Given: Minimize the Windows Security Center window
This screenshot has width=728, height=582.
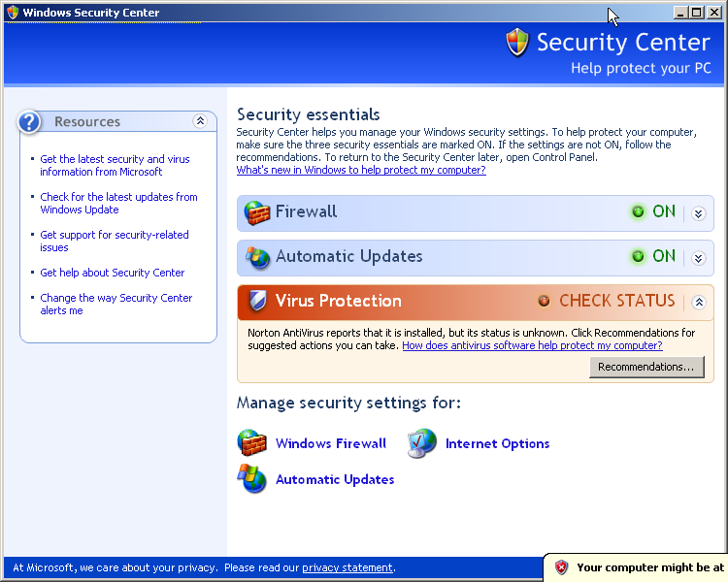Looking at the screenshot, I should [680, 13].
